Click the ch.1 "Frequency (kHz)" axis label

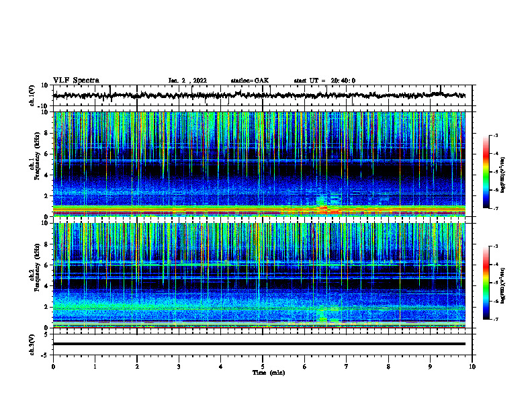tap(37, 156)
